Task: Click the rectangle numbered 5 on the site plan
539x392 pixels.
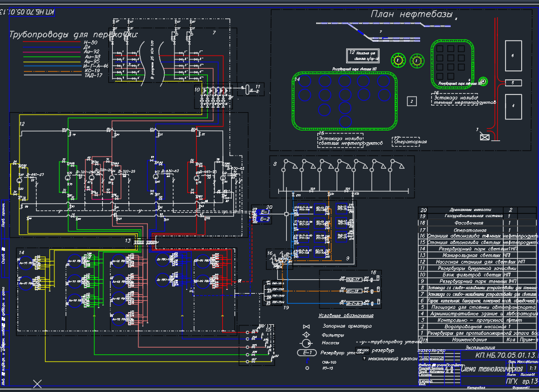Action: click(x=513, y=83)
